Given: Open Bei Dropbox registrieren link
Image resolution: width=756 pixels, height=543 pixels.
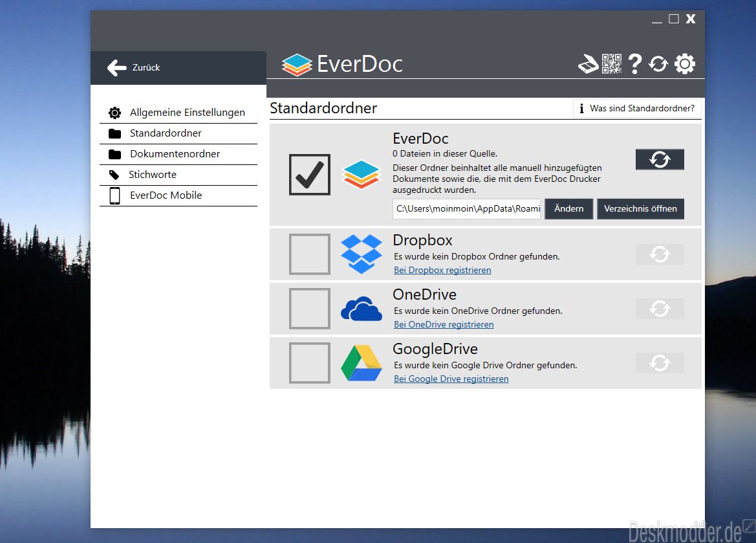Looking at the screenshot, I should point(442,271).
